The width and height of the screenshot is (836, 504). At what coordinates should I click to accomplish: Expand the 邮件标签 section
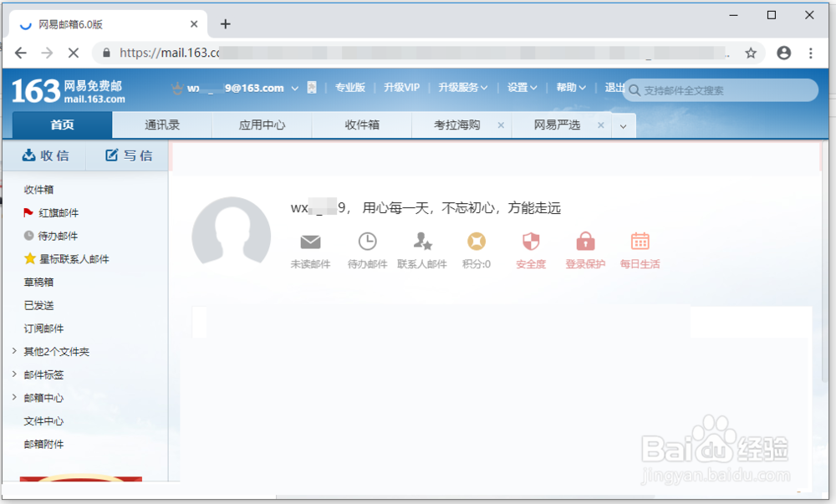tap(45, 374)
